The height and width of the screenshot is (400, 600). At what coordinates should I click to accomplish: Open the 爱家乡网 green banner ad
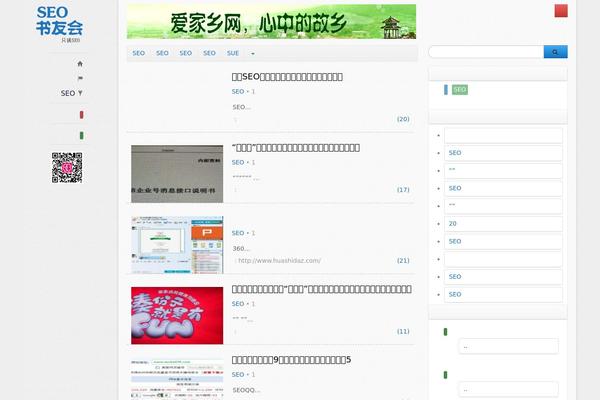[271, 21]
